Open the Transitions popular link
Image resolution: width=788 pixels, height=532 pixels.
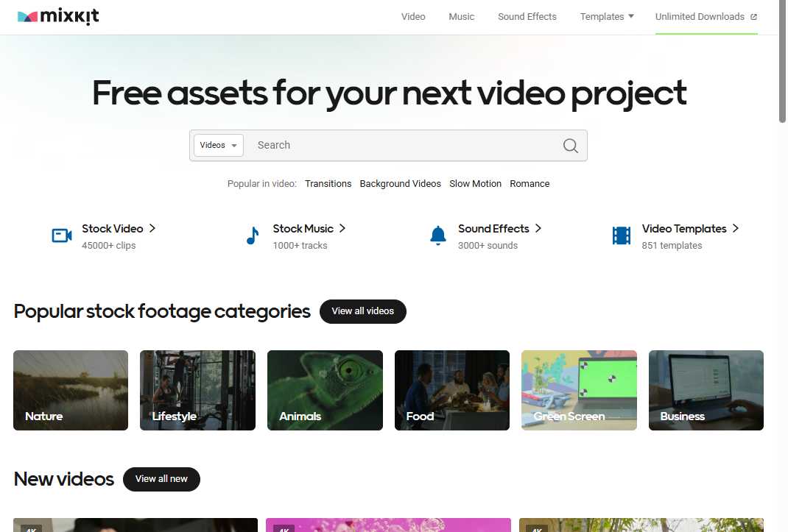(x=328, y=183)
